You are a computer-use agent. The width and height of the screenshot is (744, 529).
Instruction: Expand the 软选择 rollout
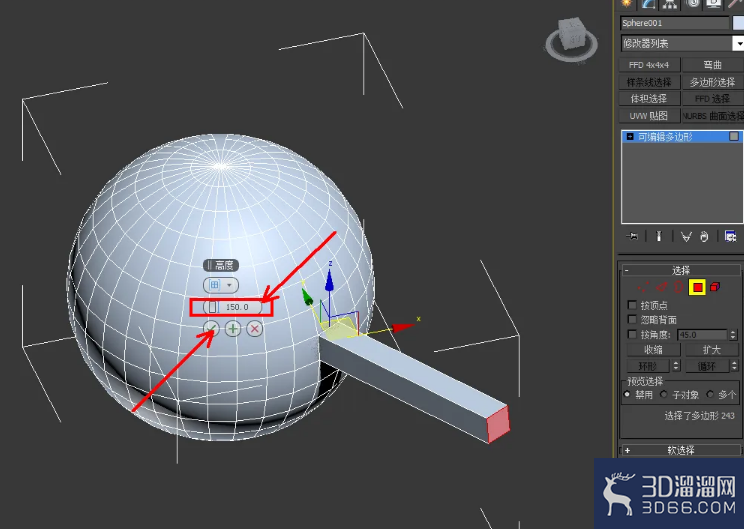[x=681, y=450]
